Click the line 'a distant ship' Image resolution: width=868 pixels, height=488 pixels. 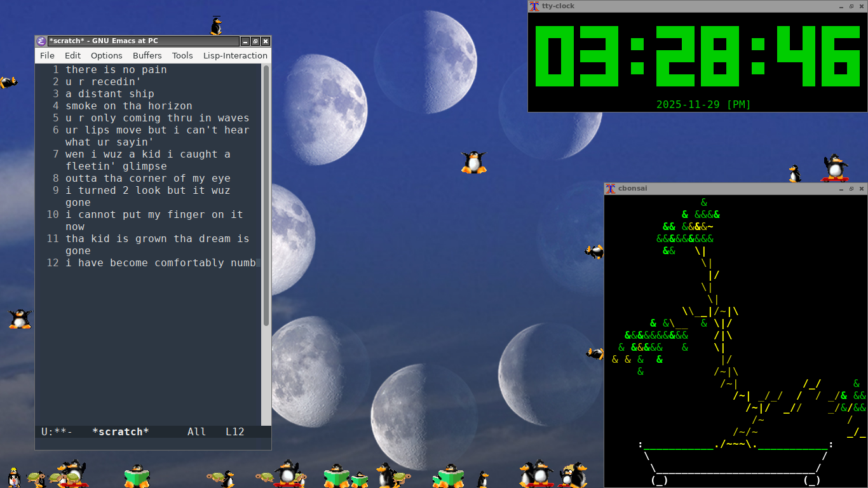click(x=110, y=94)
